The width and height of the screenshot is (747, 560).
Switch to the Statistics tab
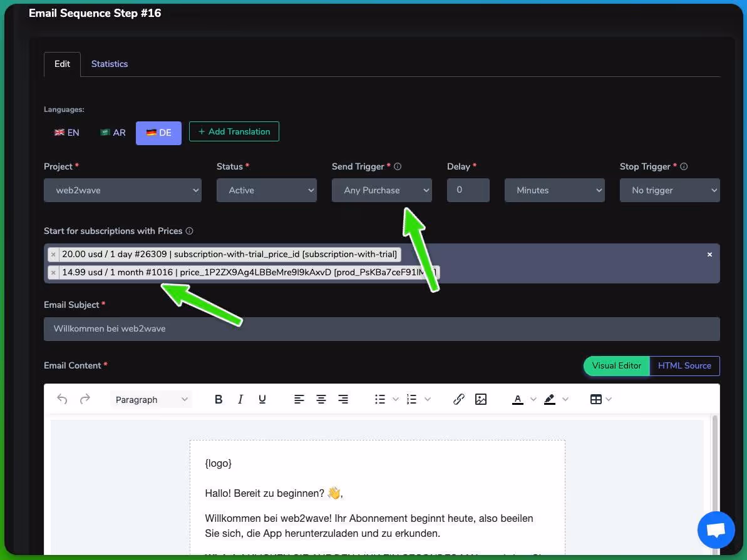(x=110, y=64)
